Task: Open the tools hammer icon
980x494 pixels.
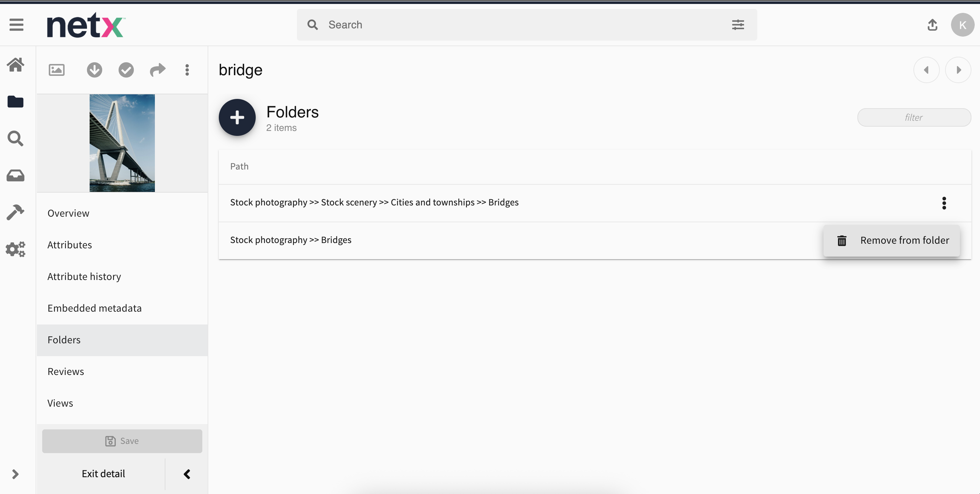Action: tap(15, 212)
